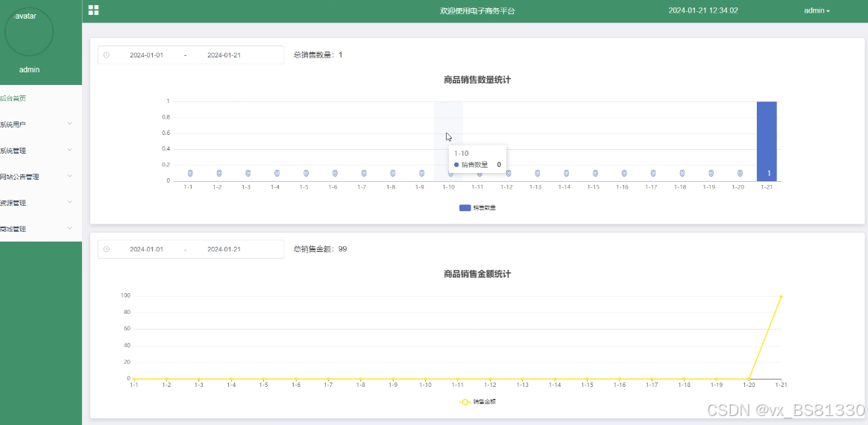Image resolution: width=868 pixels, height=425 pixels.
Task: Click the 2024-01-21 12:34:02 timestamp in header
Action: [x=703, y=10]
